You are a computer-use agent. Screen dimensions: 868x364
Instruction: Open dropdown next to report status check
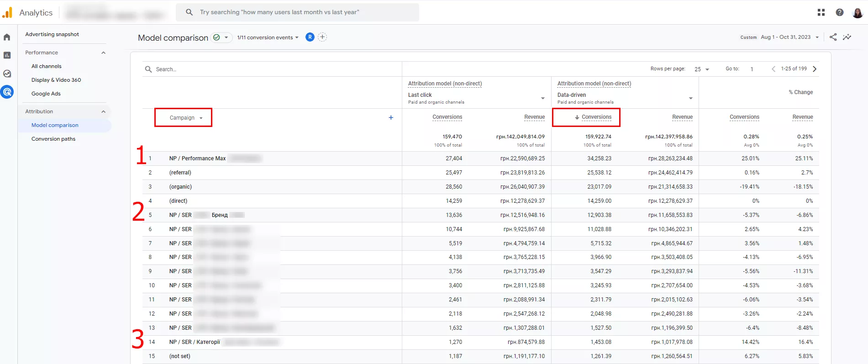[226, 37]
